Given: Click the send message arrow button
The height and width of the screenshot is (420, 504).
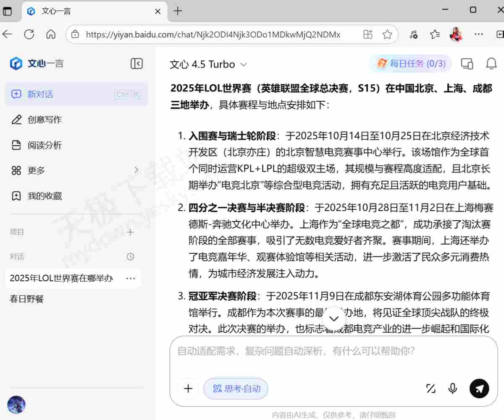Looking at the screenshot, I should click(479, 389).
